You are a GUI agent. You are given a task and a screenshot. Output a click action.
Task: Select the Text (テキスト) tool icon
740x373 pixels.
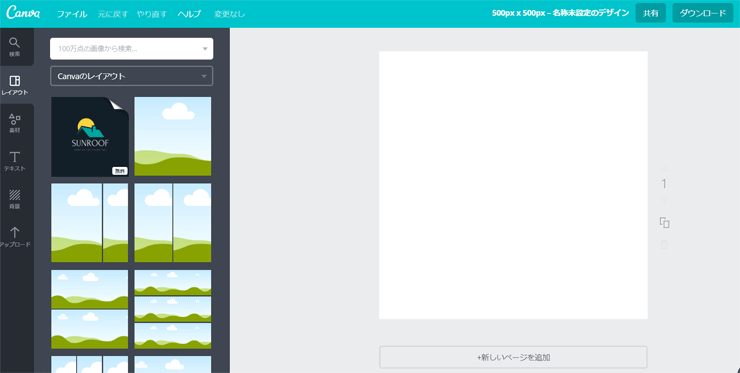pos(15,161)
